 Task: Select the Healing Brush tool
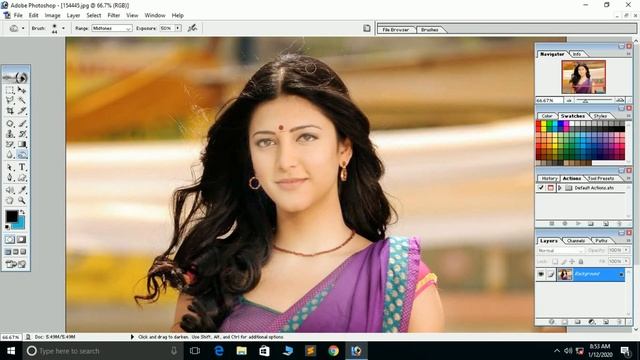10,123
